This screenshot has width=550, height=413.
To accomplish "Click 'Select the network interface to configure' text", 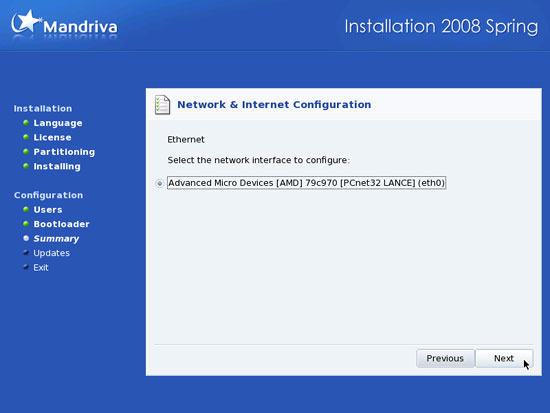I will (259, 160).
